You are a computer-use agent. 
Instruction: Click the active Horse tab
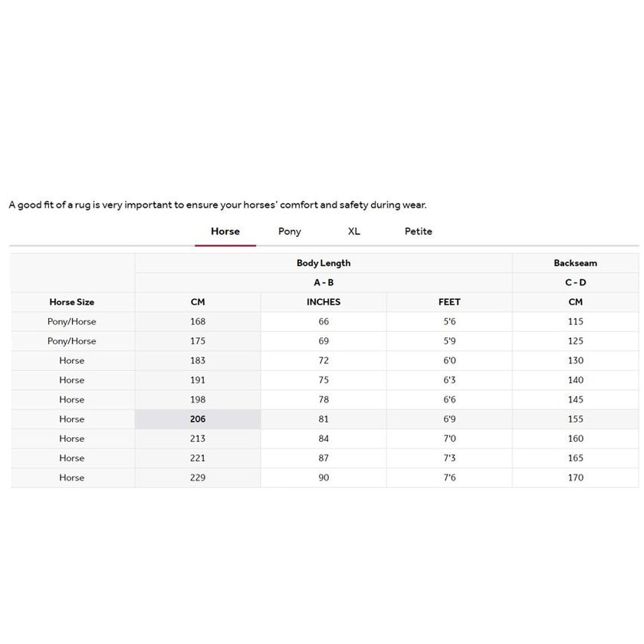tap(225, 231)
